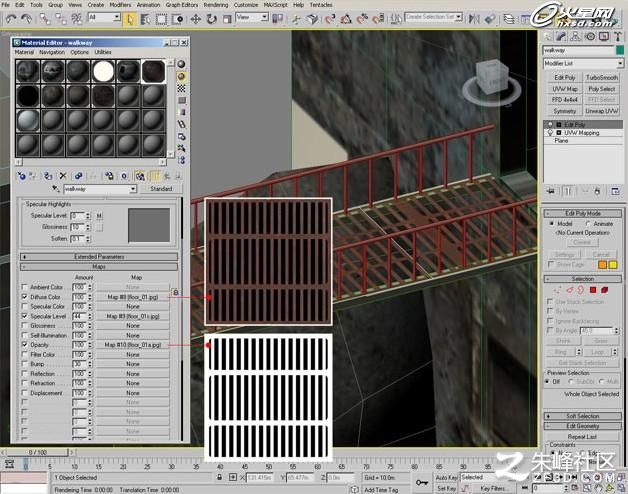Click Reset Map/Material X icon

tap(63, 176)
